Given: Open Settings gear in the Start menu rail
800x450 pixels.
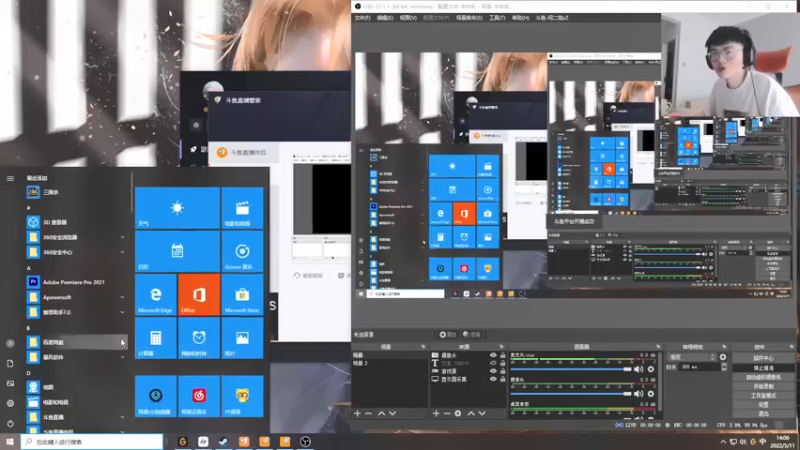Looking at the screenshot, I should (10, 403).
